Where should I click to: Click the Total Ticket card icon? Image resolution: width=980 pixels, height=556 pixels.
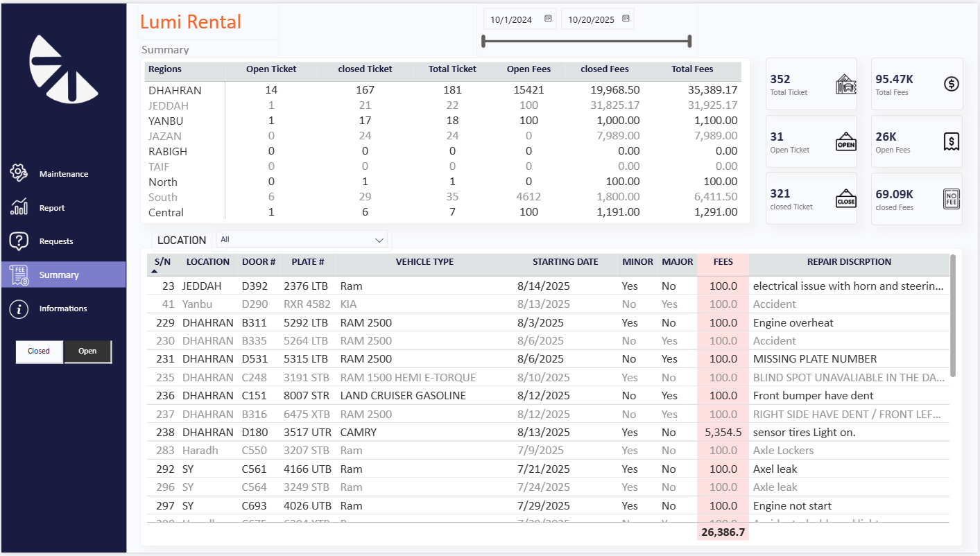pyautogui.click(x=845, y=84)
